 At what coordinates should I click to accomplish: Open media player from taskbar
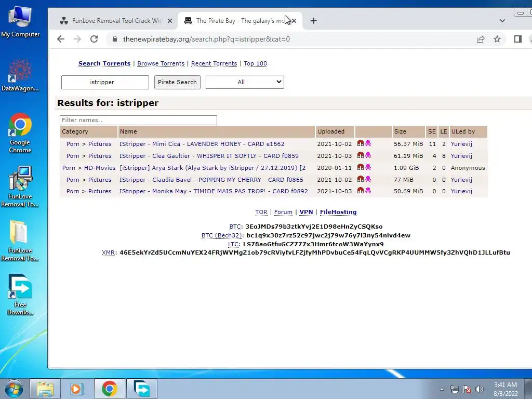pyautogui.click(x=77, y=389)
